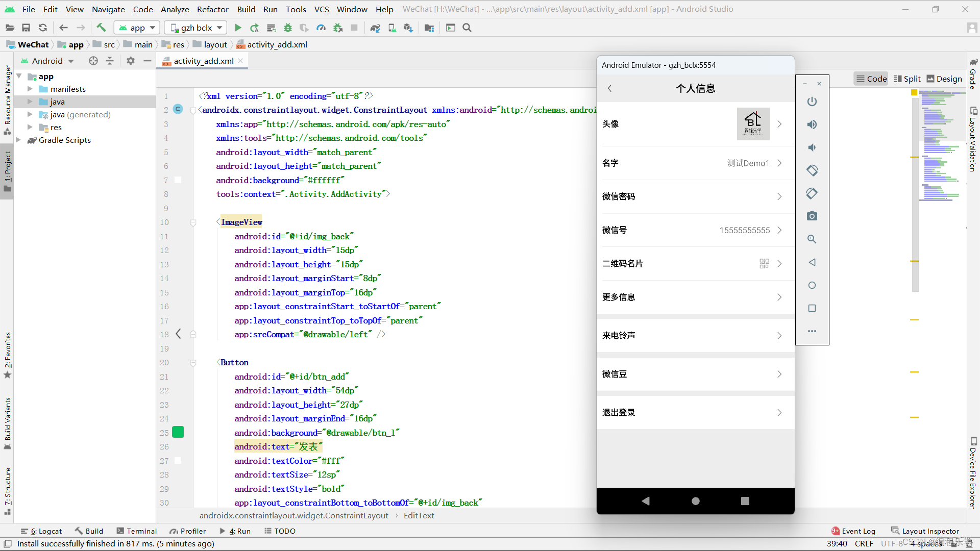Switch editor to Code view
The image size is (980, 551).
tap(871, 79)
